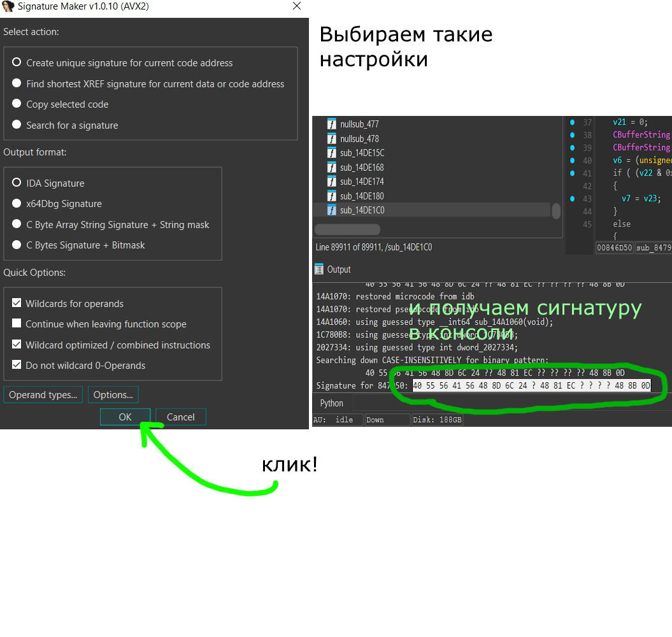The image size is (672, 637).
Task: Click function icon beside sub_14DE174
Action: (331, 182)
